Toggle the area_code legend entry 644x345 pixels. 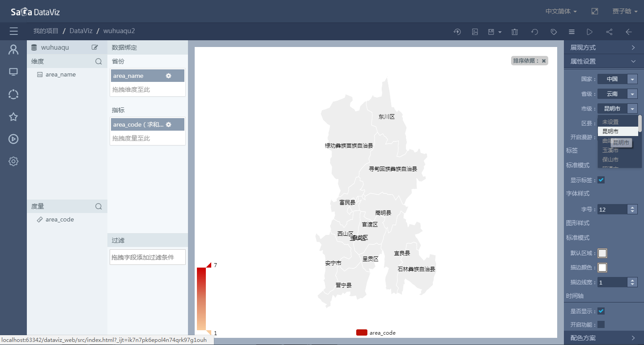pyautogui.click(x=376, y=332)
